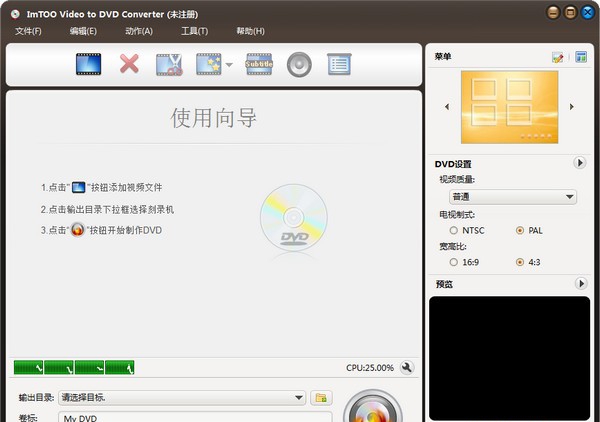This screenshot has width=600, height=422.
Task: Open the Subtitle tool
Action: (x=259, y=64)
